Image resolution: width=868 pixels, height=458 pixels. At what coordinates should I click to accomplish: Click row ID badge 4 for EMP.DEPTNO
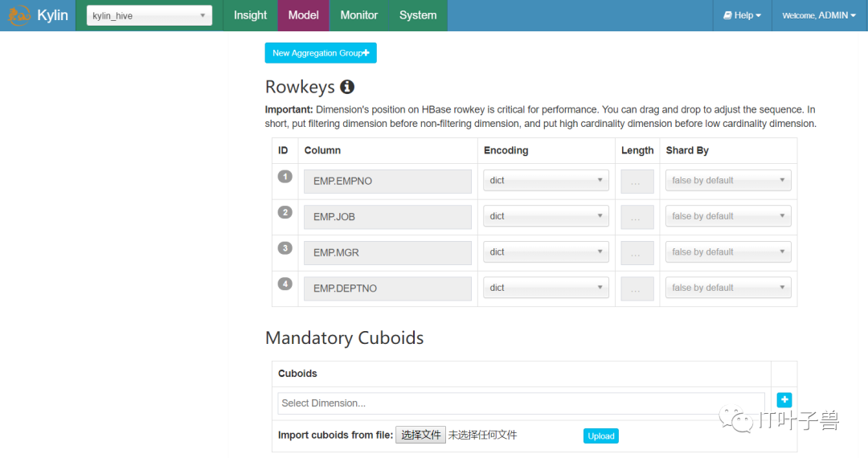tap(285, 284)
